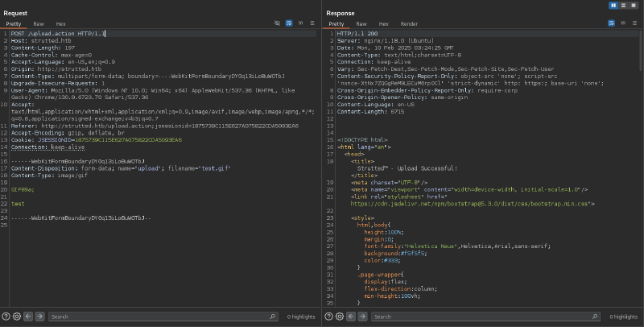This screenshot has width=644, height=327.
Task: Select side-by-side split layout icon
Action: click(x=615, y=5)
